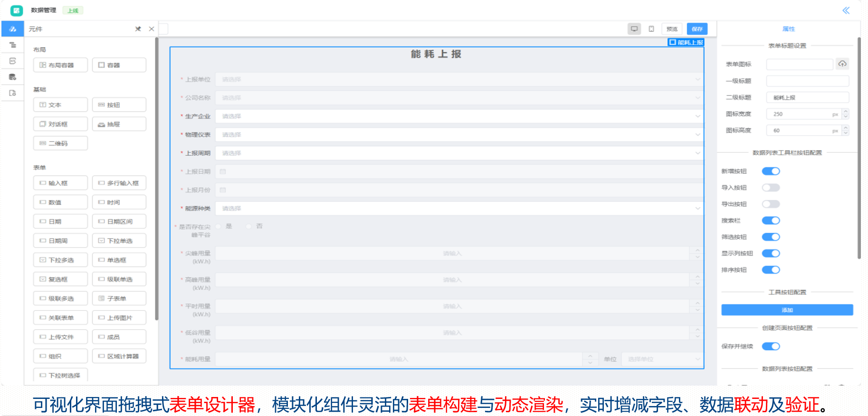Click the 一级标题 input field

(808, 81)
